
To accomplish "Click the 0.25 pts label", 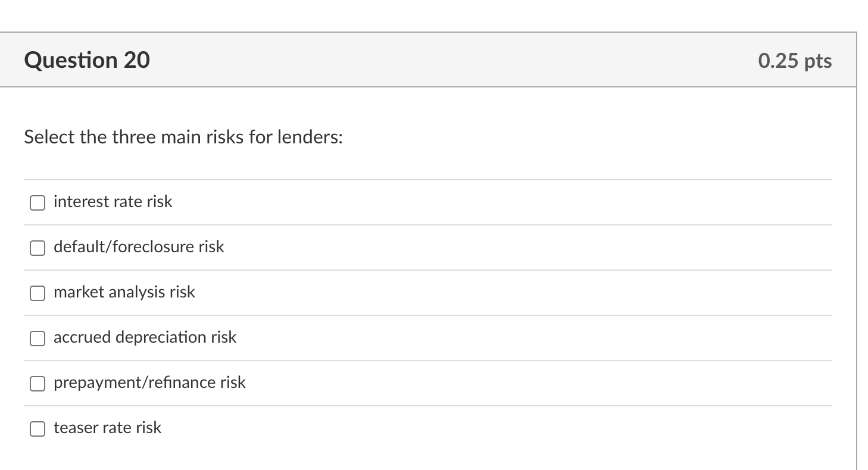I will click(795, 59).
